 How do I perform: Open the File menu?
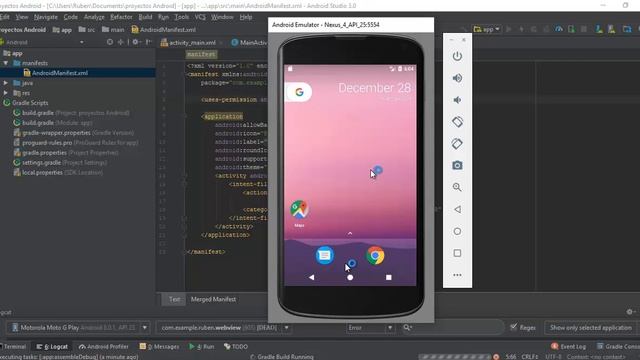[x=4, y=17]
